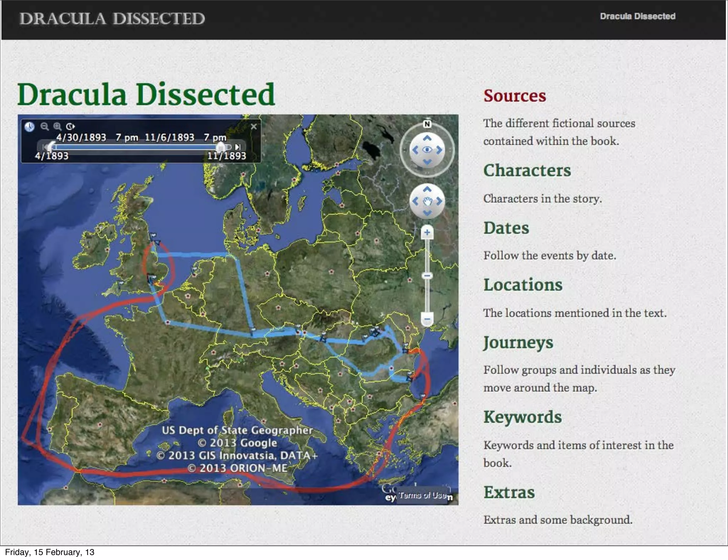Zoom in with the plus button
728x560 pixels.
tap(427, 233)
